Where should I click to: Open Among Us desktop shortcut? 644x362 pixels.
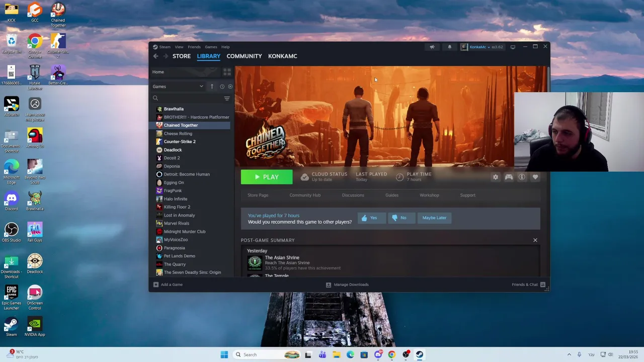(35, 138)
